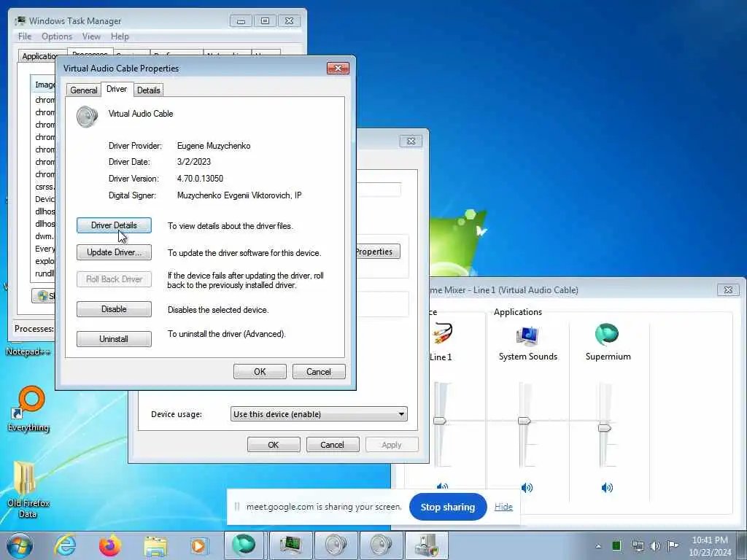Select the explo process row
The image size is (747, 560).
click(x=44, y=261)
